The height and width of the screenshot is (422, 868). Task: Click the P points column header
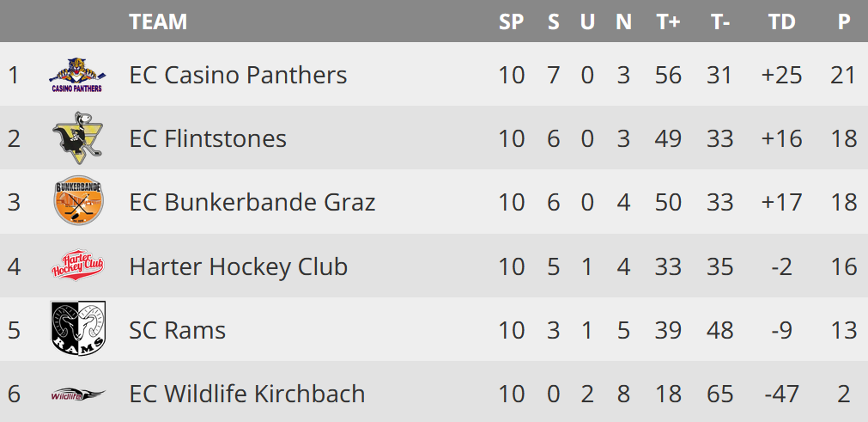pyautogui.click(x=844, y=21)
